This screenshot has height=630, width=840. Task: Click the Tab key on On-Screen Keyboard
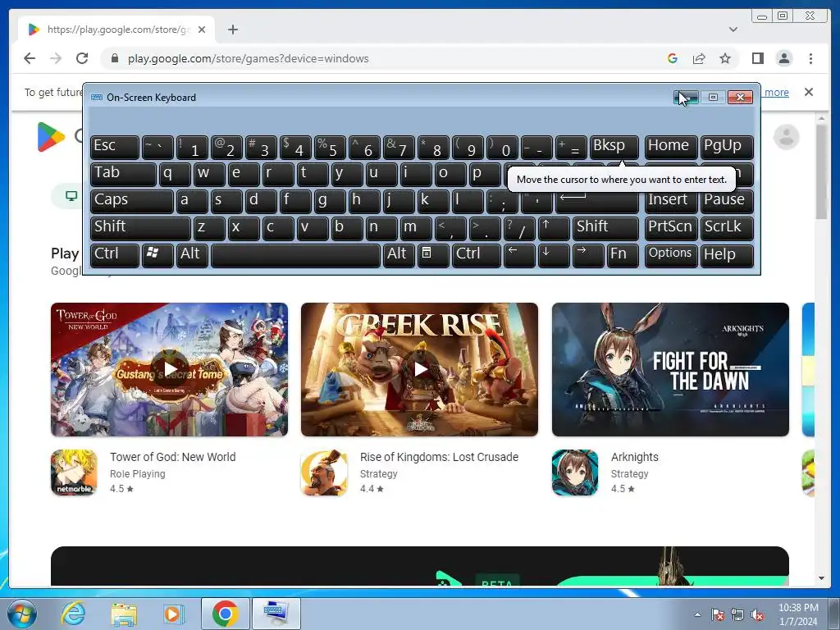coord(123,174)
